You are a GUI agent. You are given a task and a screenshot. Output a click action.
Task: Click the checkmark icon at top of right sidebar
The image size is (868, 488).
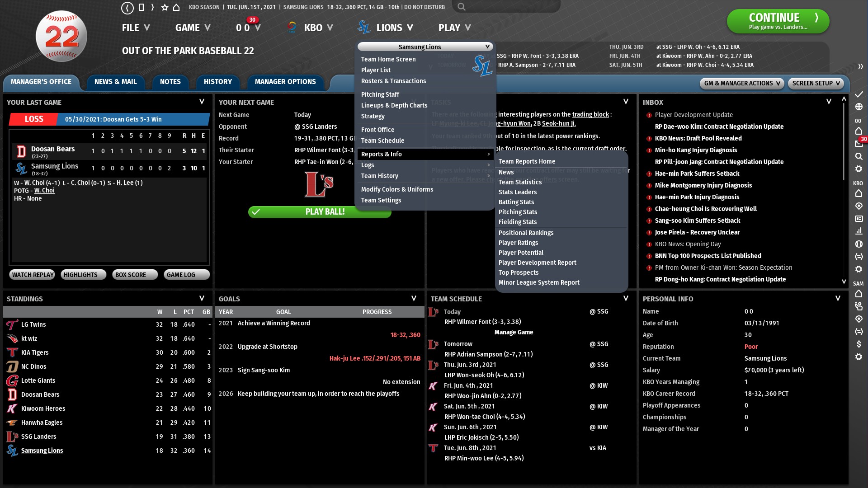859,94
